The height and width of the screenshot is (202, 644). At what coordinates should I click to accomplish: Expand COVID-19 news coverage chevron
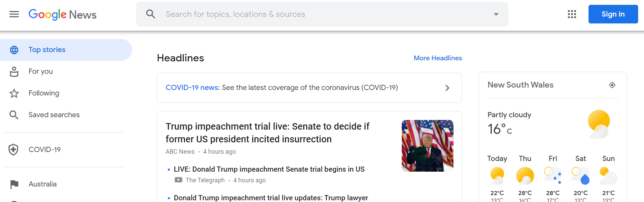(447, 88)
